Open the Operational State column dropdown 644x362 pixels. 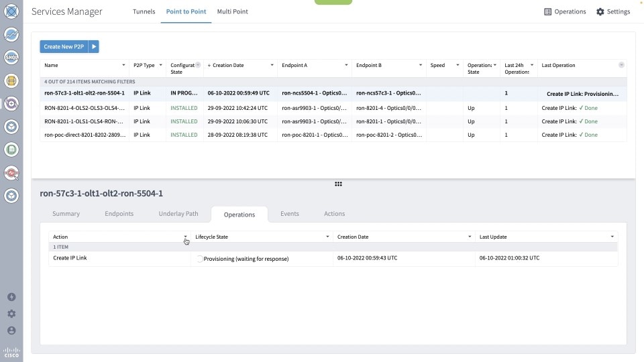(495, 65)
